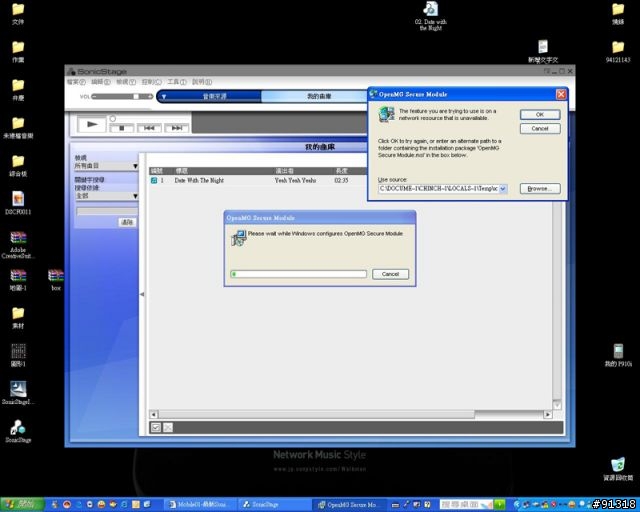Click the Windows Start button

pyautogui.click(x=22, y=505)
